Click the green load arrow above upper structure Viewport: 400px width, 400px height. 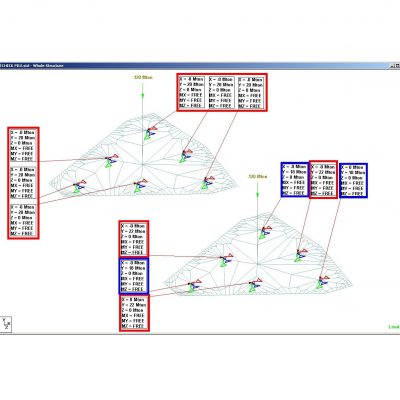(x=142, y=90)
